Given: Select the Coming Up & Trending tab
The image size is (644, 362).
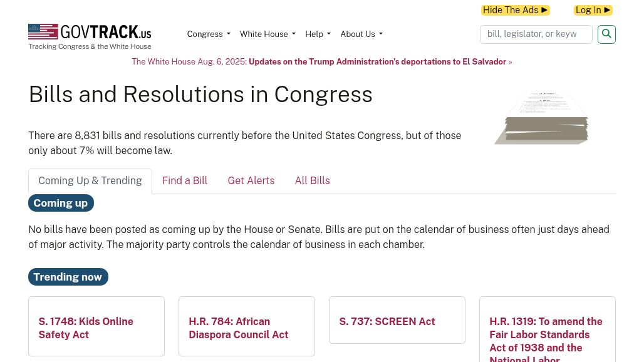Looking at the screenshot, I should pyautogui.click(x=90, y=180).
